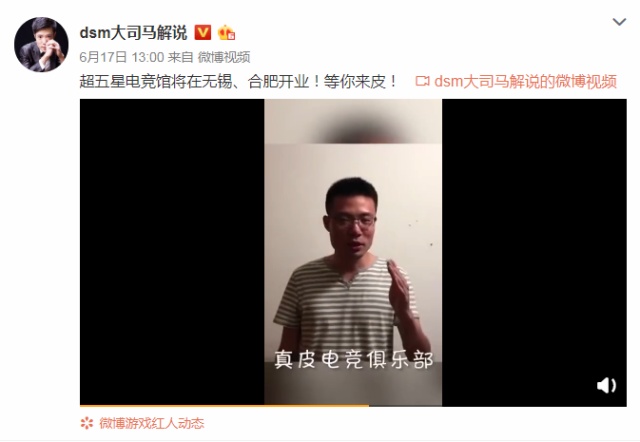640x442 pixels.
Task: Click the post text 超五星电竞馆将在无锡、合肥开业
Action: tap(194, 82)
